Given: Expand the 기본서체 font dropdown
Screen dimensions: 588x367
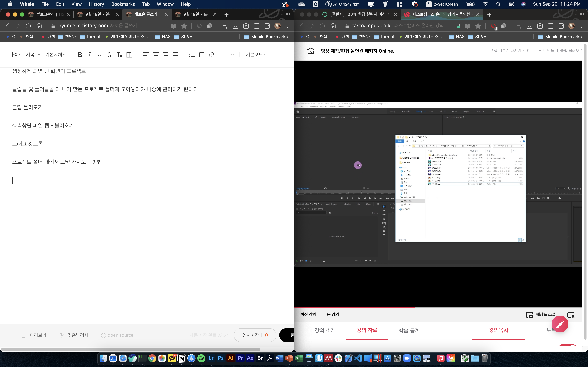Looking at the screenshot, I should click(55, 55).
